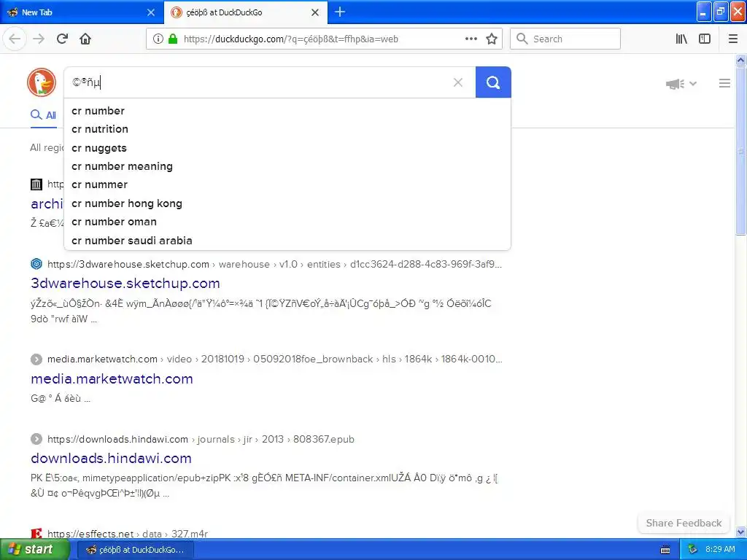Select suggestion 'cr number hong kong'
This screenshot has width=747, height=560.
click(287, 203)
